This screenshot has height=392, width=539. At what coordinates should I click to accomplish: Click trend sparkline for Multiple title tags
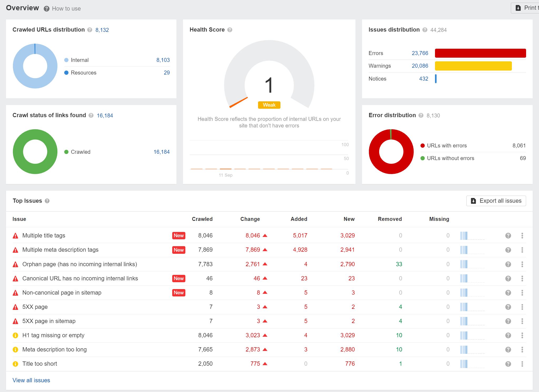coord(472,236)
